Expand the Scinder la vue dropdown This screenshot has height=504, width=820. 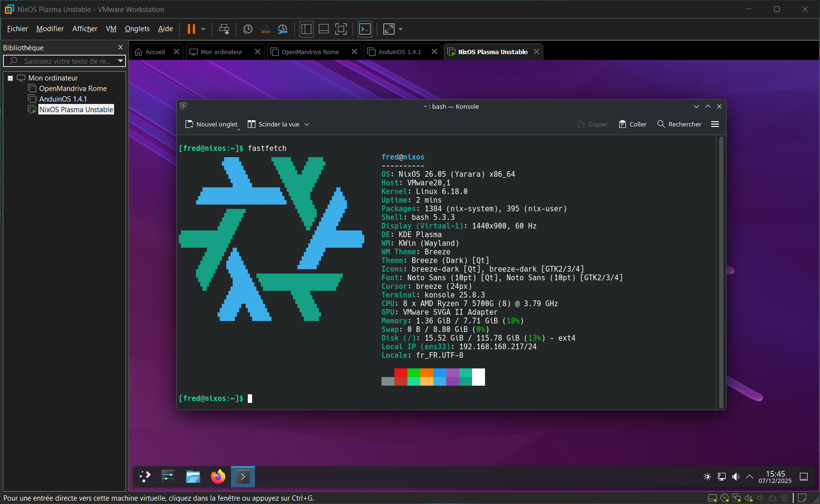click(307, 125)
